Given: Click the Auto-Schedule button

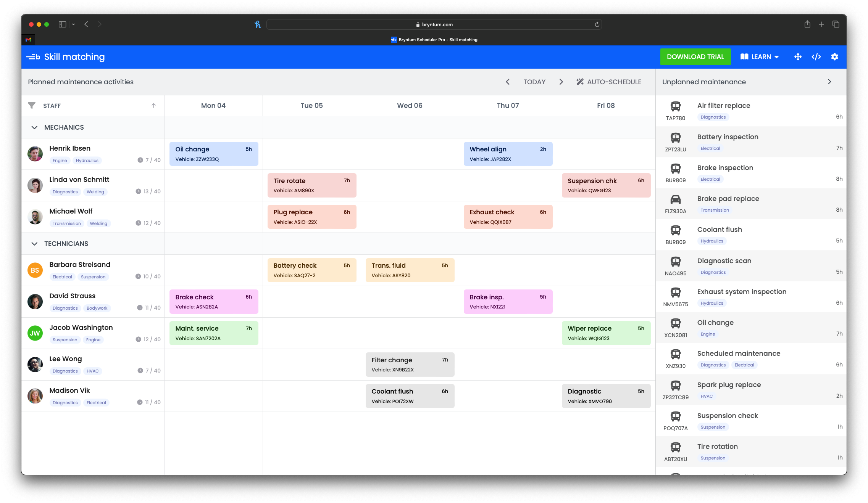Looking at the screenshot, I should [x=609, y=82].
